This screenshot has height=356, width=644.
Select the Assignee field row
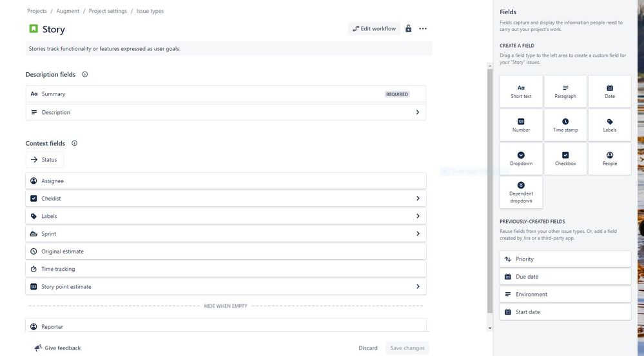click(226, 181)
